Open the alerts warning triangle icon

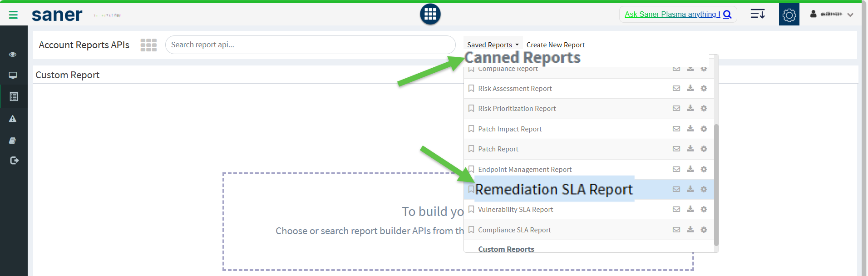click(13, 119)
